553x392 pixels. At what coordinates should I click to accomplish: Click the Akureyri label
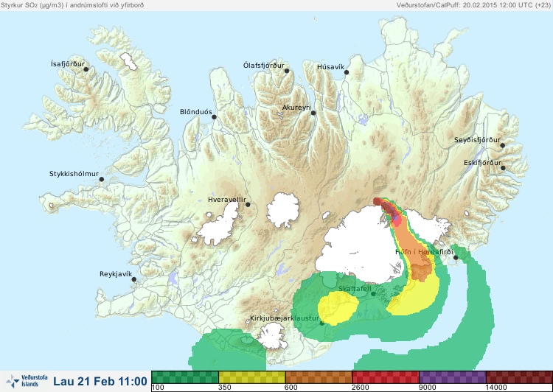pyautogui.click(x=296, y=108)
